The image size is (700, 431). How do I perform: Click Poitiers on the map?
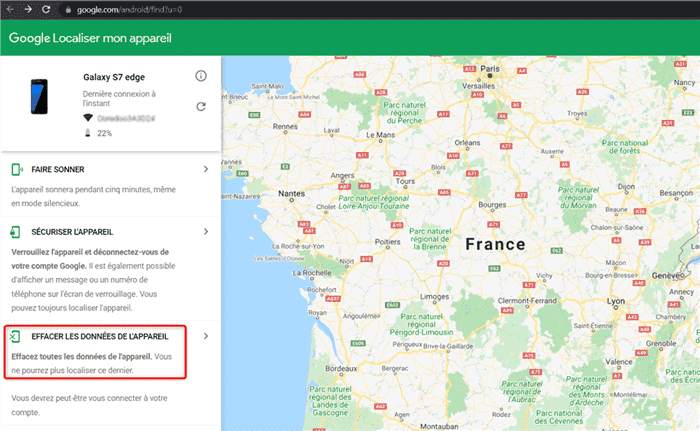pos(388,242)
